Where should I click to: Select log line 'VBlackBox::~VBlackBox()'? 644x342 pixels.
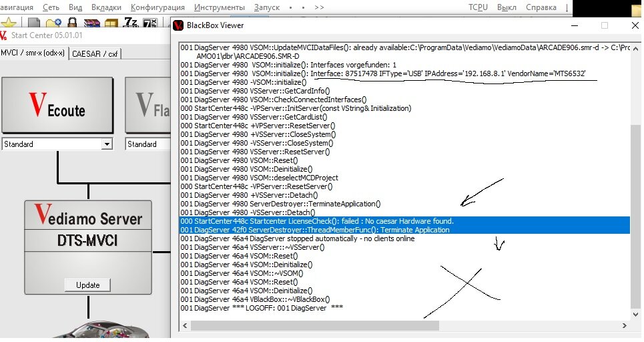coord(404,299)
